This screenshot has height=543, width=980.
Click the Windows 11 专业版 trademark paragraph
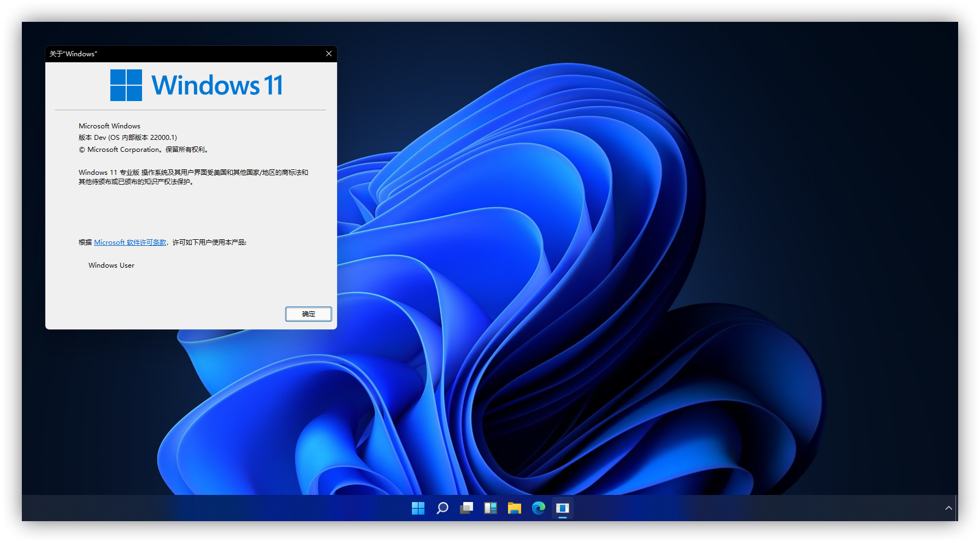click(193, 177)
